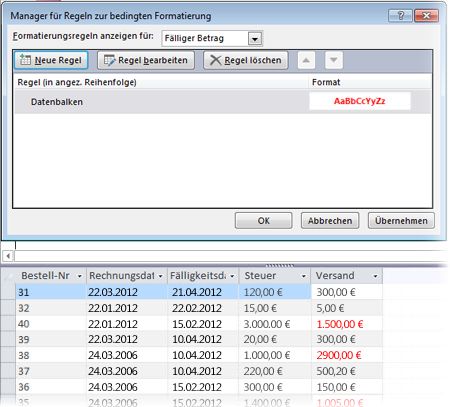
Task: Click the left scroll arrow
Action: (8, 256)
